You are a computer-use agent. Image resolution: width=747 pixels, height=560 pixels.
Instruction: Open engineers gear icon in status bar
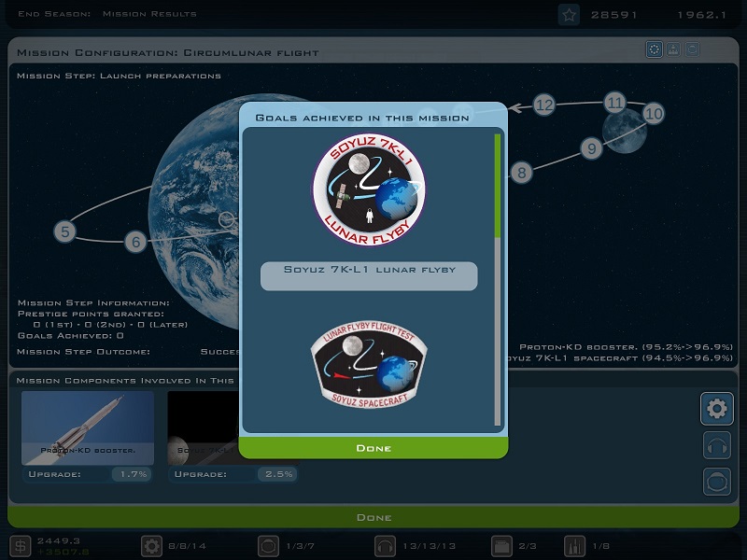pyautogui.click(x=151, y=546)
